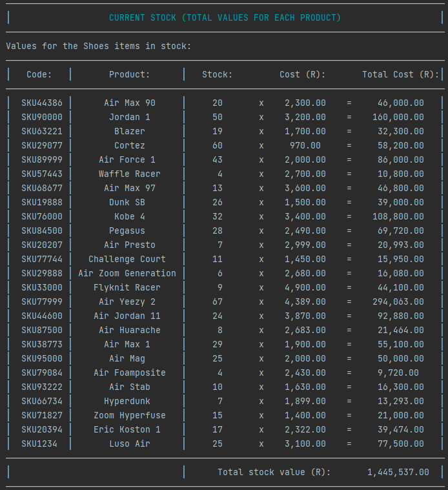Click cost value 970.00

click(x=305, y=146)
